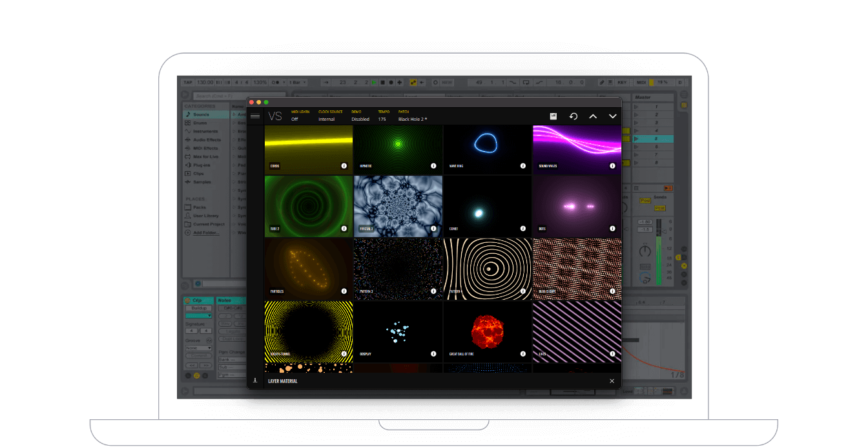The height and width of the screenshot is (447, 868).
Task: Show info for the yellow Cords material
Action: pyautogui.click(x=344, y=166)
